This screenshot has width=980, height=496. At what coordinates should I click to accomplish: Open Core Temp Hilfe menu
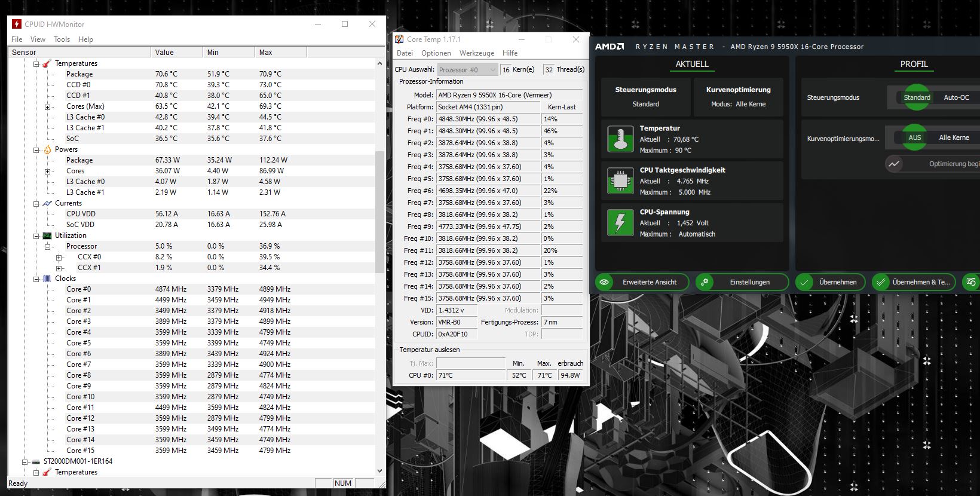pyautogui.click(x=510, y=53)
